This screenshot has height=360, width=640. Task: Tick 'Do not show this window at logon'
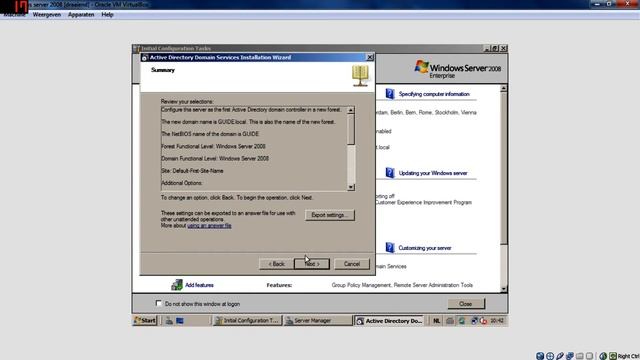pyautogui.click(x=158, y=303)
